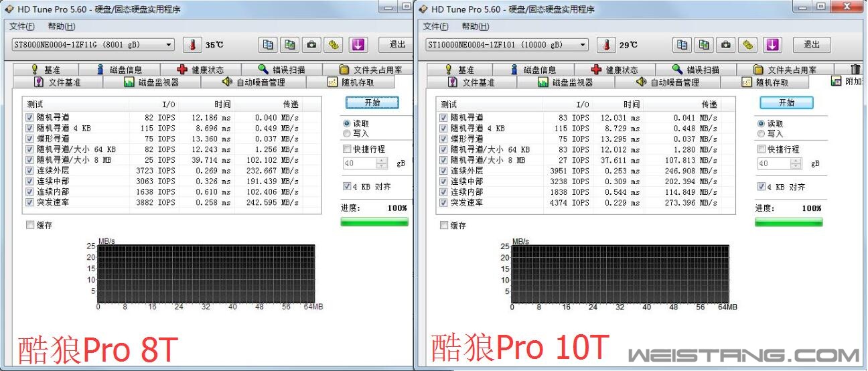Viewport: 868px width, 371px height.
Task: Click the temperature thermometer icon in the 10T window
Action: (x=606, y=45)
